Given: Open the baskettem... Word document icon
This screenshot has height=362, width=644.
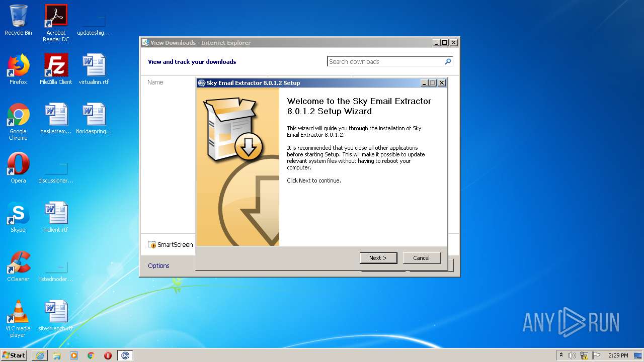Looking at the screenshot, I should (x=56, y=119).
